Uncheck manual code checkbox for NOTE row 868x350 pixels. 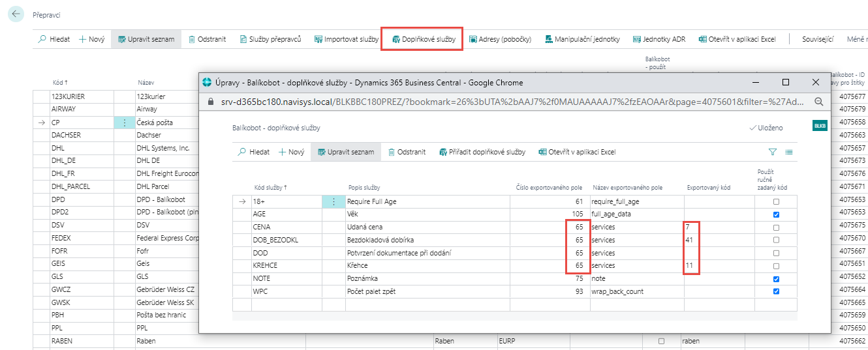tap(776, 279)
